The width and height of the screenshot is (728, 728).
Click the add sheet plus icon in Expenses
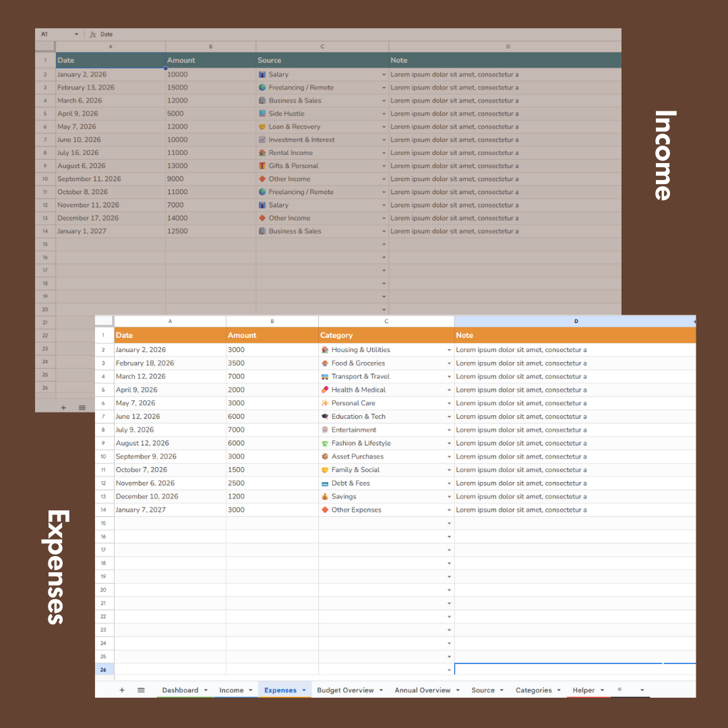(122, 690)
